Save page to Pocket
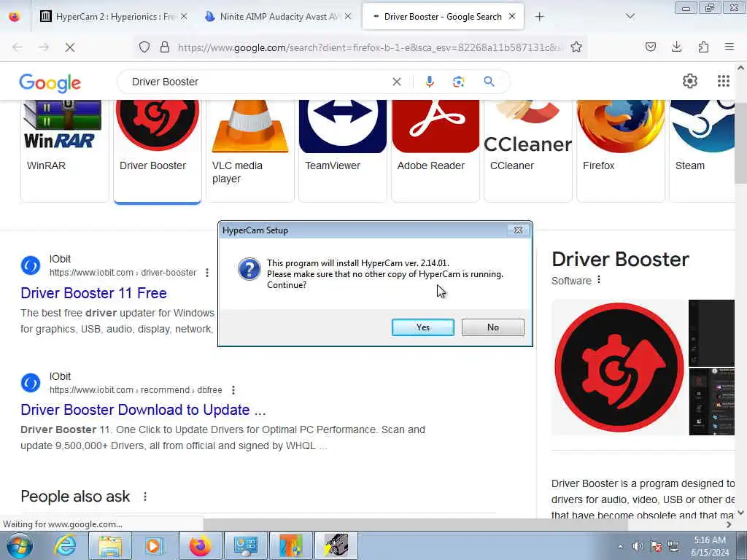The image size is (747, 560). pyautogui.click(x=651, y=47)
